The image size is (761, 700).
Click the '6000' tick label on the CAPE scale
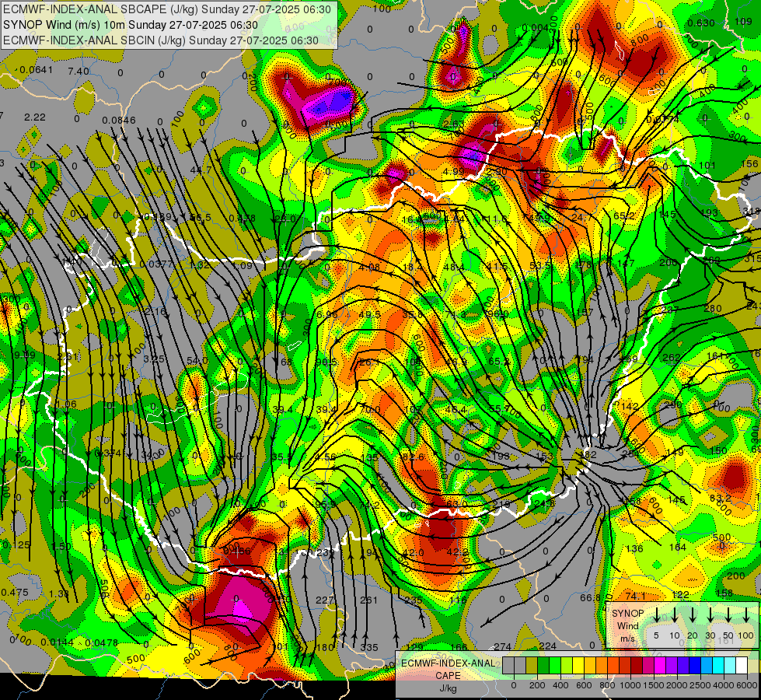click(748, 685)
